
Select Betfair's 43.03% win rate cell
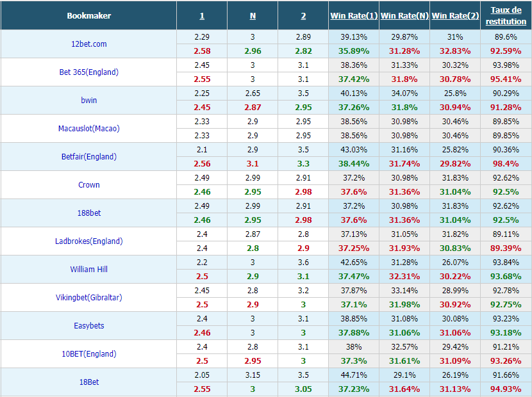[354, 149]
